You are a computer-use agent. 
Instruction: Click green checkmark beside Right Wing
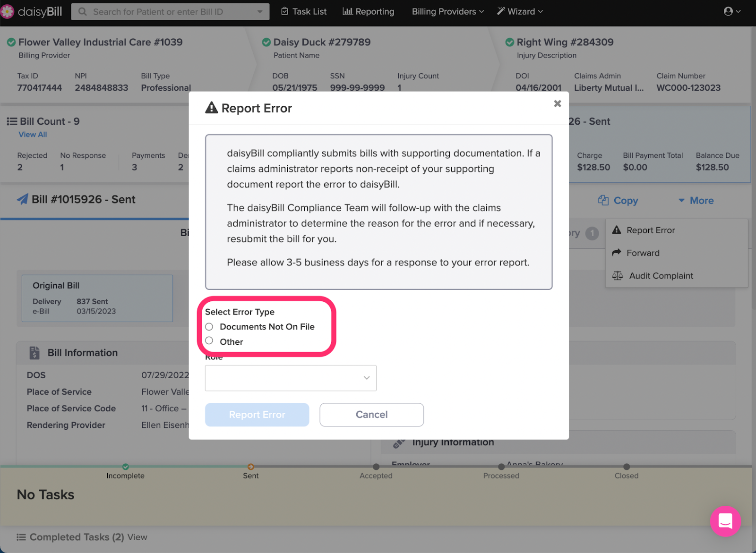tap(510, 43)
